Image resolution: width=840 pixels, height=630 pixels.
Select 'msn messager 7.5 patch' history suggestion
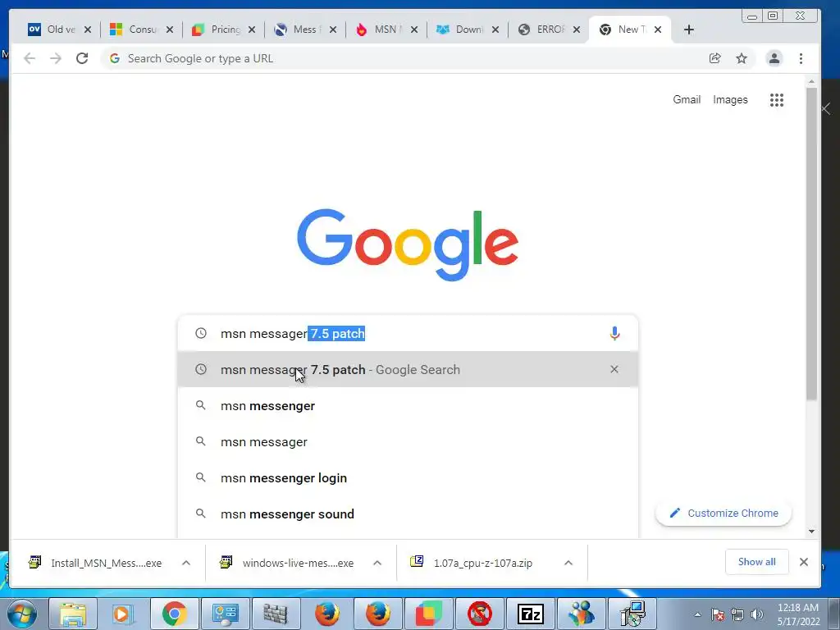point(408,370)
